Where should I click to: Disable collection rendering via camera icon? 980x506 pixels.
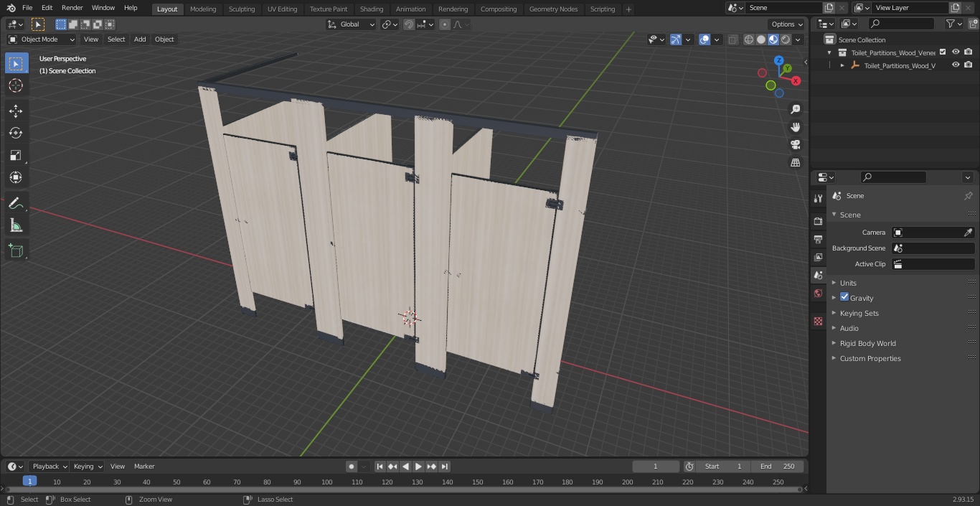[969, 52]
